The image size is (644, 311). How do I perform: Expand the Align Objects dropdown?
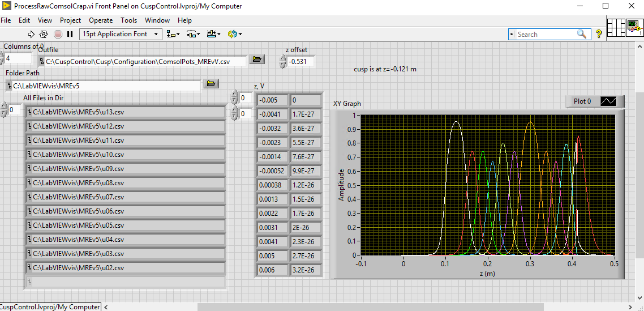coord(173,34)
